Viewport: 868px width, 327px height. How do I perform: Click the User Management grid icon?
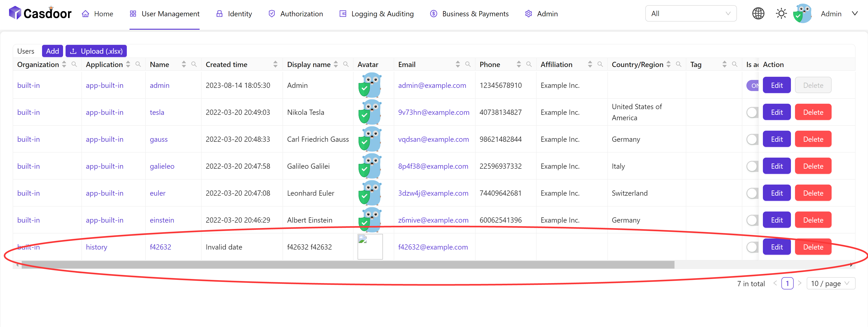(133, 14)
